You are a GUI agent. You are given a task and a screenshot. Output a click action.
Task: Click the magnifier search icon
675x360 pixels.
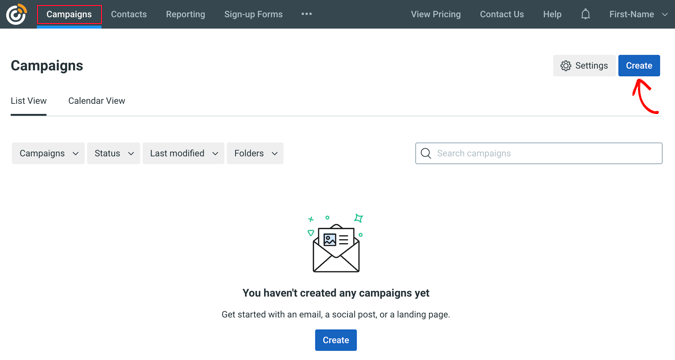tap(426, 153)
